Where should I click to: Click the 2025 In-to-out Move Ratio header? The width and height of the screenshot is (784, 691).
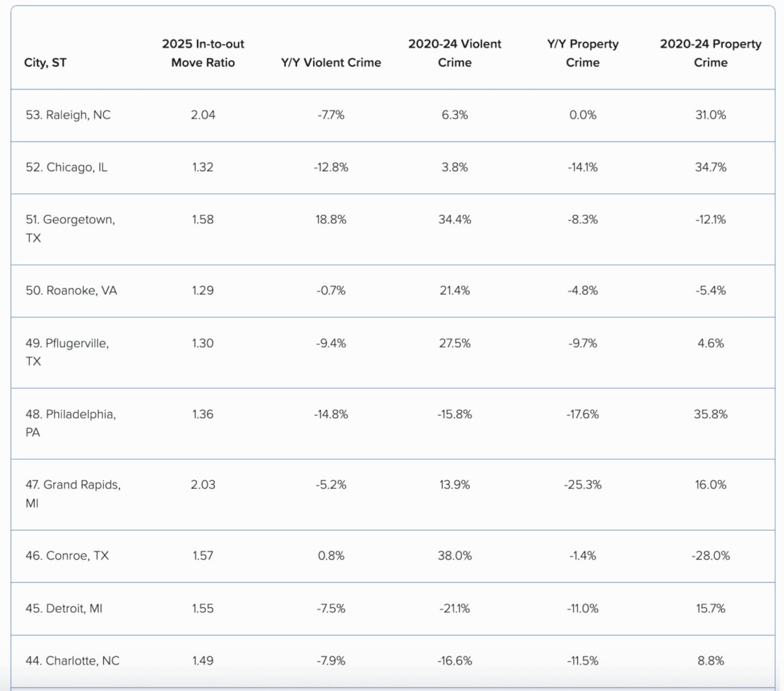203,53
